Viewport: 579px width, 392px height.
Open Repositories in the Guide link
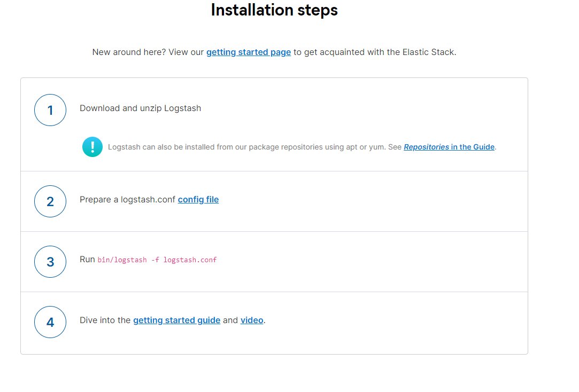click(x=449, y=147)
